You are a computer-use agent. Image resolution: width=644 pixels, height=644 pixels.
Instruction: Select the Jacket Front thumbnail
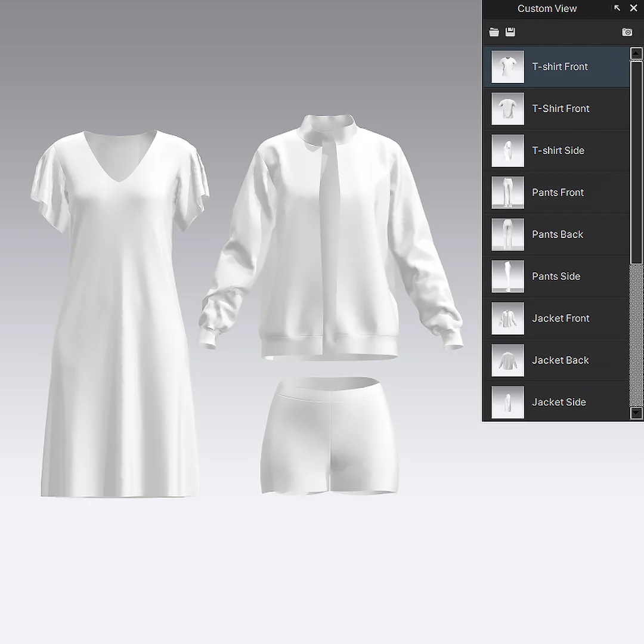click(507, 318)
